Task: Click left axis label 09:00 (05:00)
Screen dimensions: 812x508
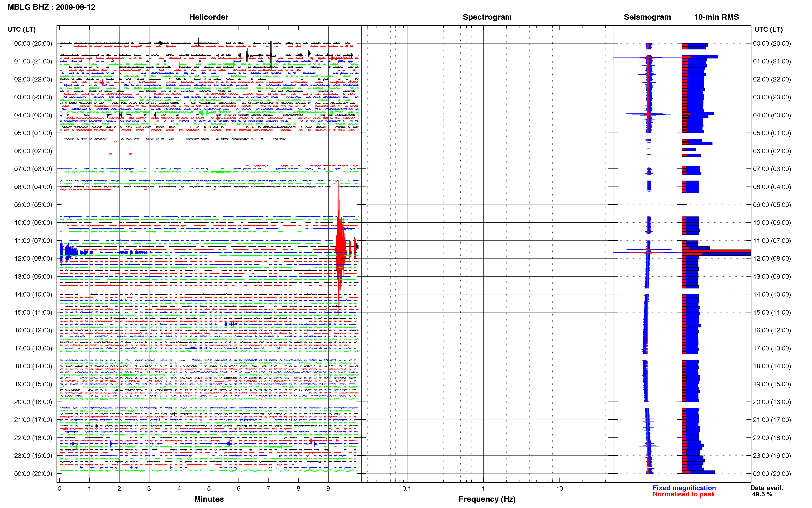Action: 33,205
